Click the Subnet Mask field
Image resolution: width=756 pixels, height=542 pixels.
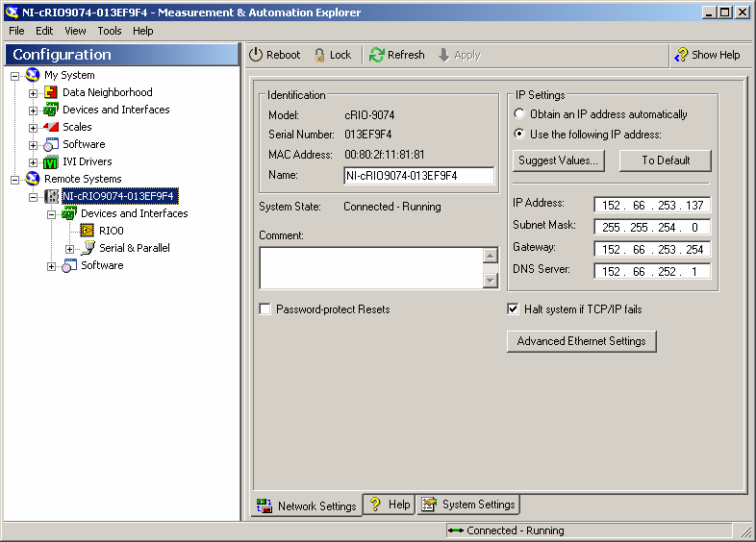(652, 228)
